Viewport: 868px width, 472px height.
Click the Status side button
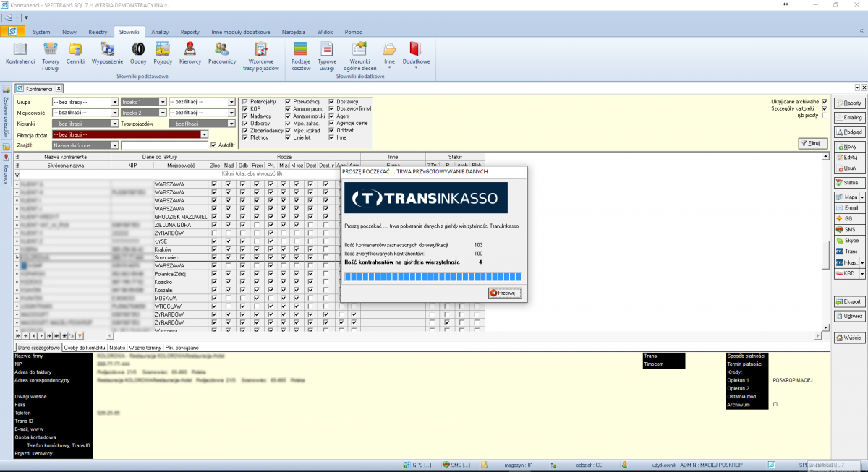(849, 183)
